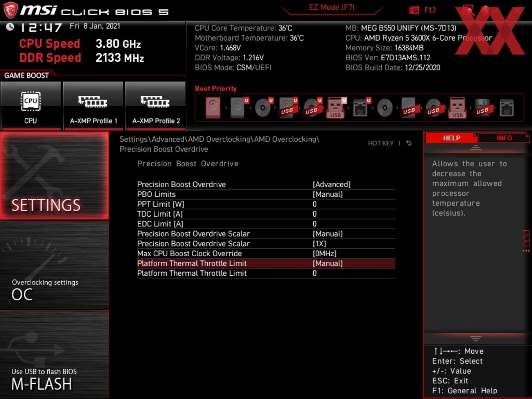
Task: Open highlighted Platform Thermal Throttle Limit [Manual]
Action: click(266, 263)
